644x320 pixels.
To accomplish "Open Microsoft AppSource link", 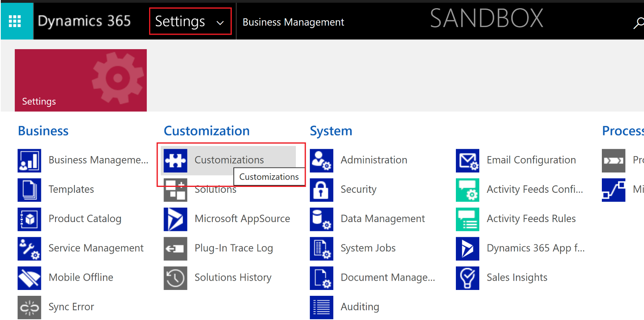I will (242, 219).
